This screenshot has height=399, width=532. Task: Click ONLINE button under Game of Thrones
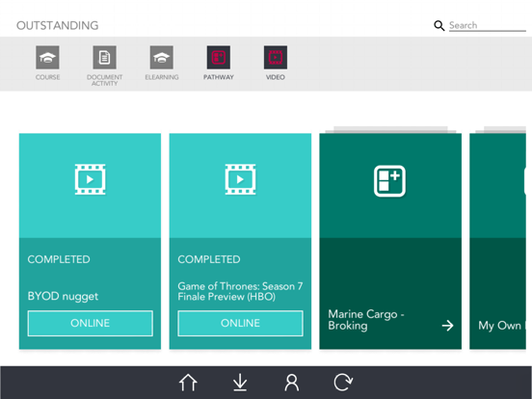[x=240, y=323]
